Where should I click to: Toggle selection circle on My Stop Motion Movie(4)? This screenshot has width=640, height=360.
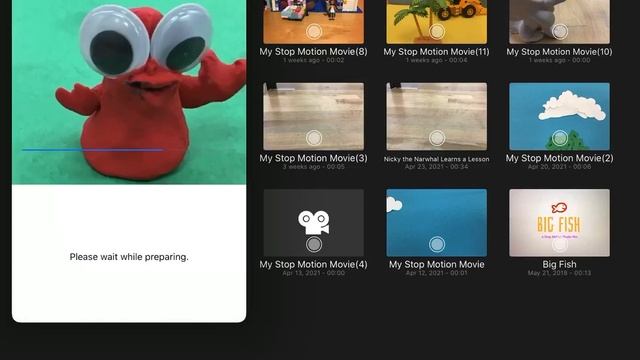tap(314, 244)
